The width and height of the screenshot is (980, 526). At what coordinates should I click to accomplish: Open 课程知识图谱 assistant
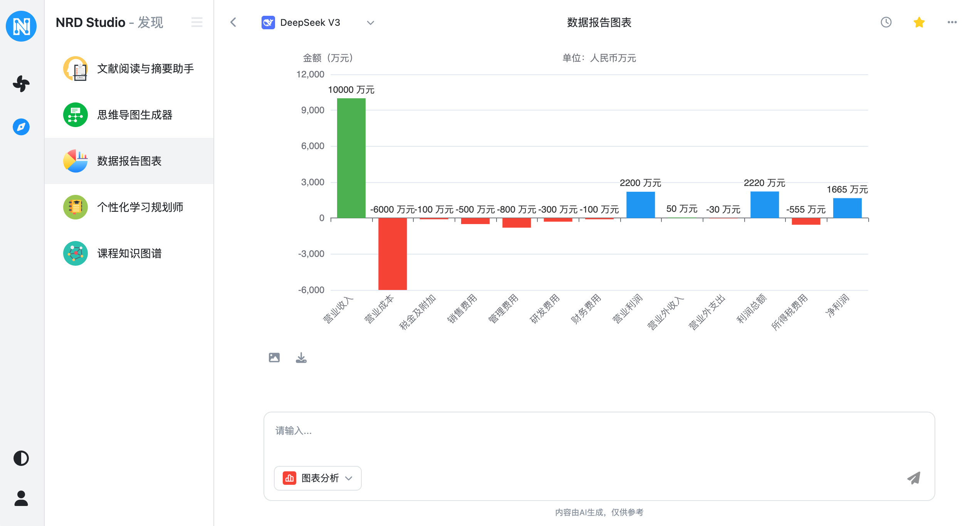pos(129,253)
